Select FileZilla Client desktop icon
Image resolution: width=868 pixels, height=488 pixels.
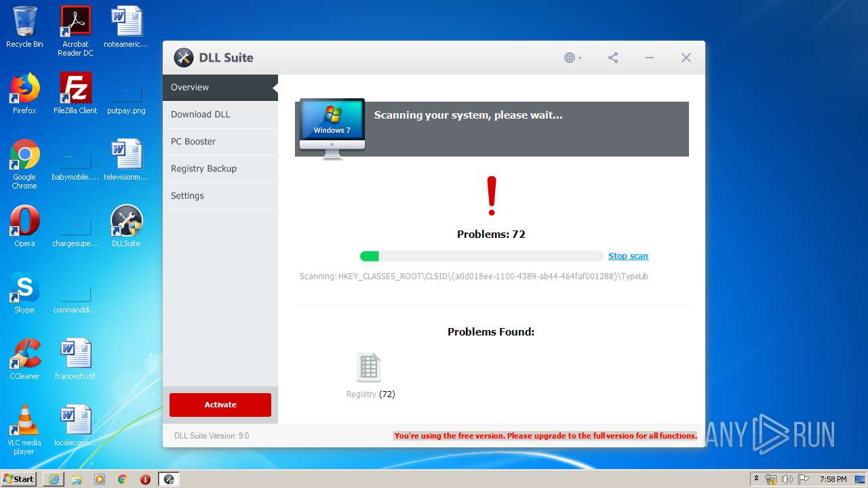pos(75,94)
